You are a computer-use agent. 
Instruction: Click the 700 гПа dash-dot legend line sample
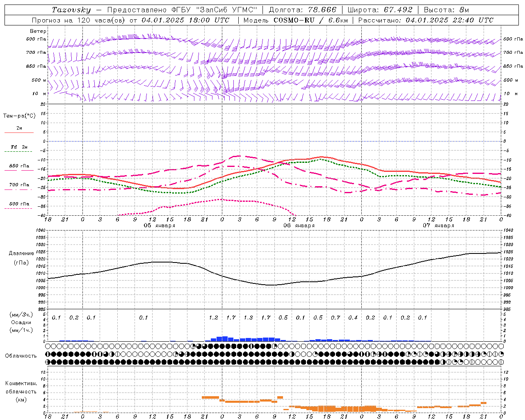coord(19,189)
